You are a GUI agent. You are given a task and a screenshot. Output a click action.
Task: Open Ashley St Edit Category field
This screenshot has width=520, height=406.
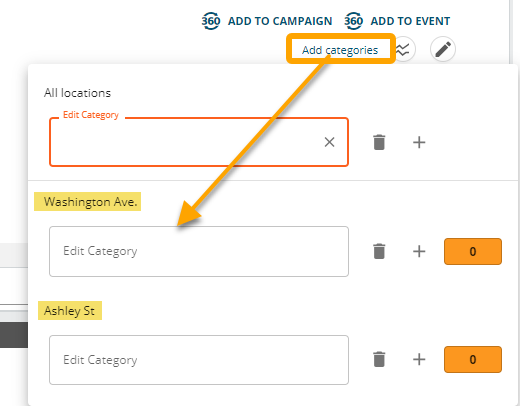point(199,360)
